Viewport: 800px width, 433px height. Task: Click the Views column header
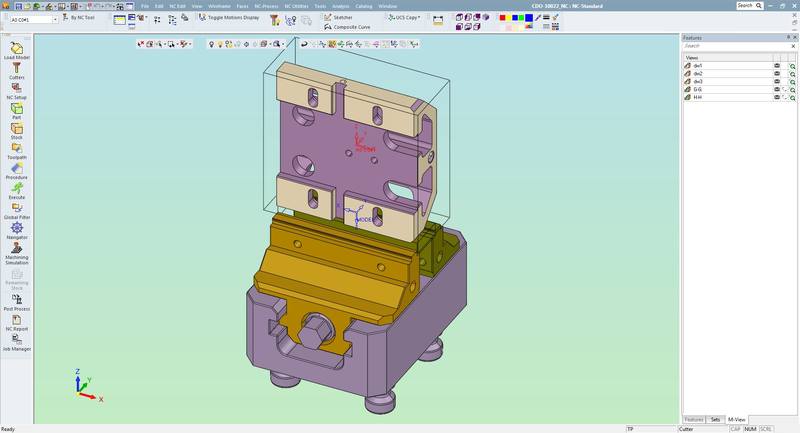728,58
